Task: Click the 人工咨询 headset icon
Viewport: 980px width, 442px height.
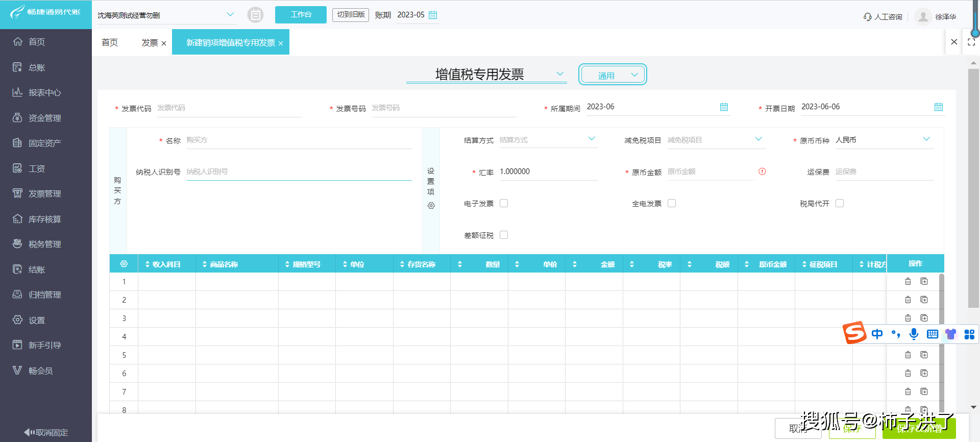Action: coord(867,17)
